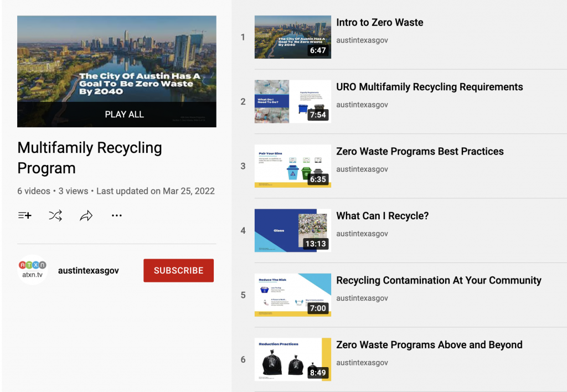Click austintexasgov under Zero Waste Programs Above and Beyond
Viewport: 567px width, 392px height.
click(362, 362)
